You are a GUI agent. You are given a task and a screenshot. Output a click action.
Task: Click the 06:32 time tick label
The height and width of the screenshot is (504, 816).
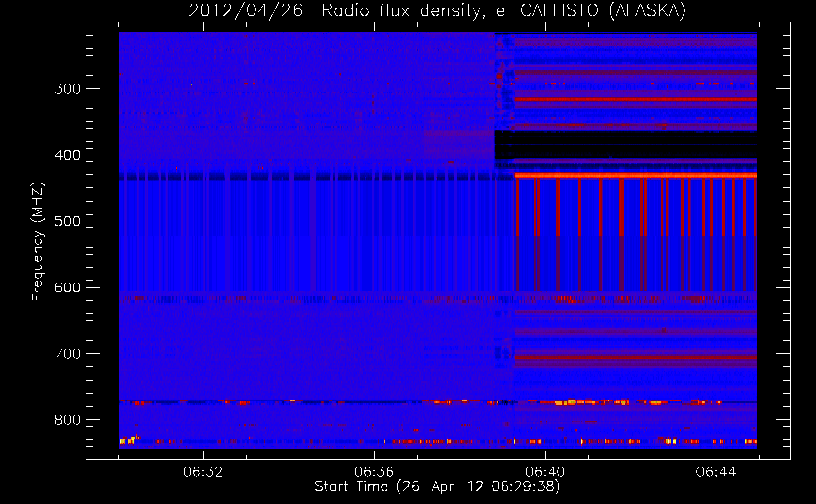tap(203, 472)
